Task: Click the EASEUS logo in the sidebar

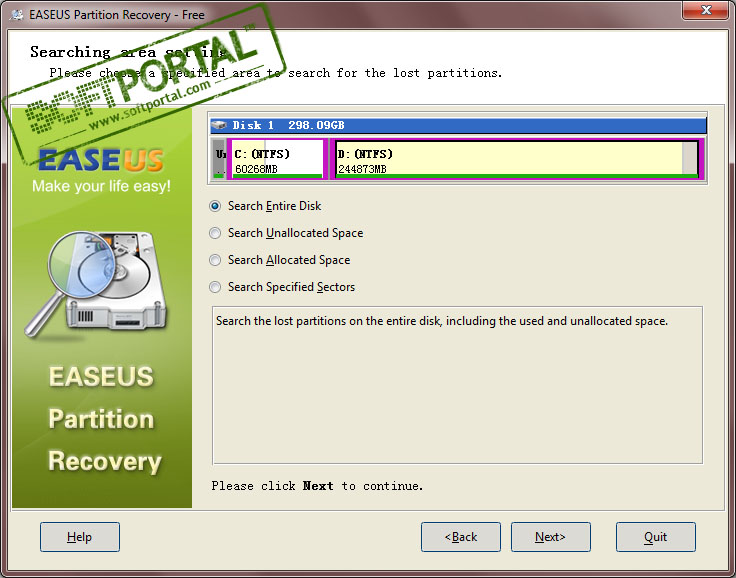Action: coord(100,160)
